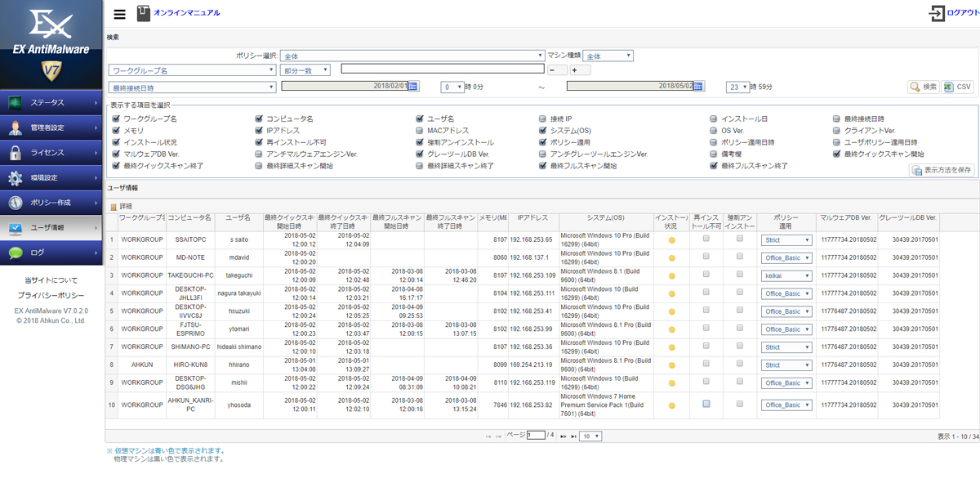Screen dimensions: 980x483
Task: Open the プライバシーポリシー link
Action: pyautogui.click(x=51, y=294)
